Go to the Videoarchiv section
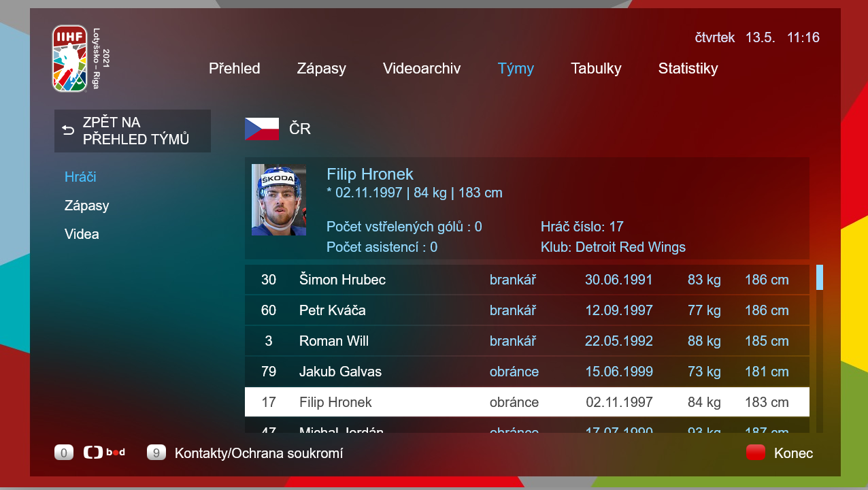This screenshot has width=868, height=490. [x=422, y=68]
